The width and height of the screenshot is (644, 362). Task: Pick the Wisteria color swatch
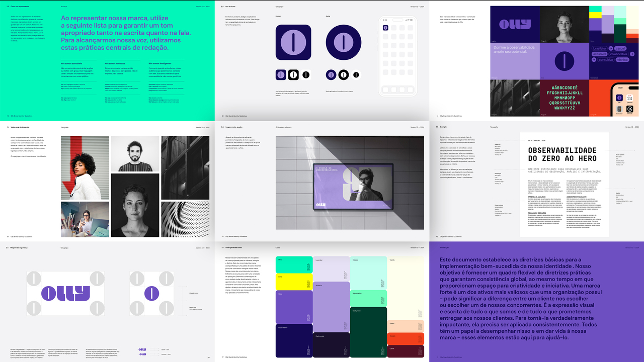click(x=331, y=306)
